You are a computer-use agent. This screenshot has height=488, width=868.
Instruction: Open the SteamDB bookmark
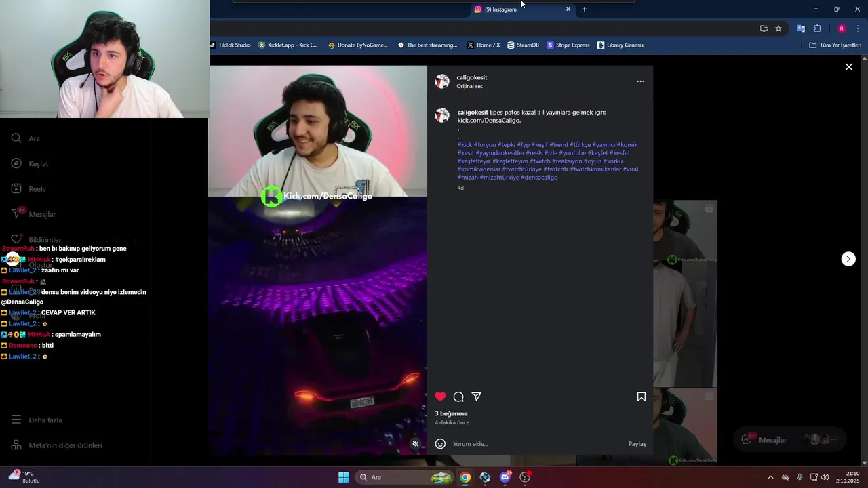523,45
